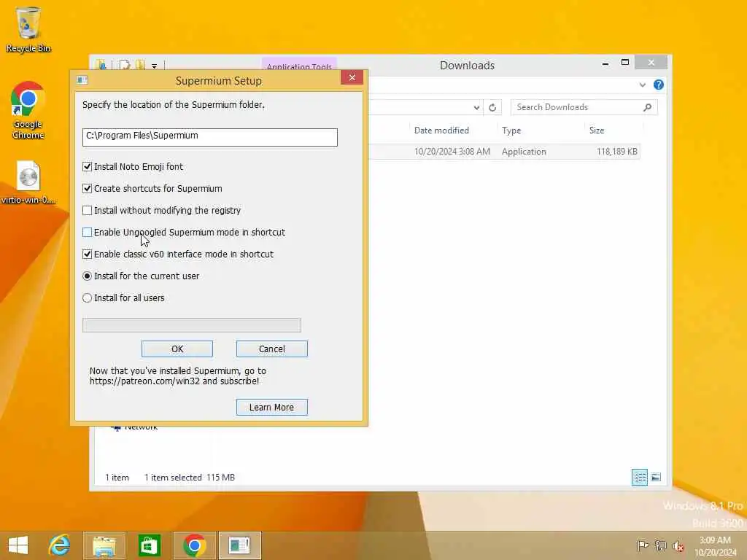Open File Explorer from the taskbar
747x560 pixels.
pyautogui.click(x=104, y=545)
